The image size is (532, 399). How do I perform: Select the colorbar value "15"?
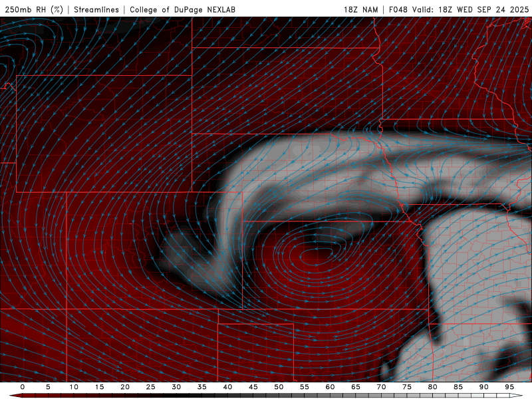(x=99, y=387)
